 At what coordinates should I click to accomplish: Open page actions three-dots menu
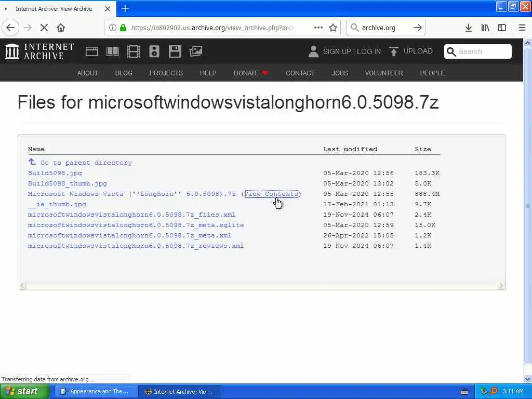318,28
